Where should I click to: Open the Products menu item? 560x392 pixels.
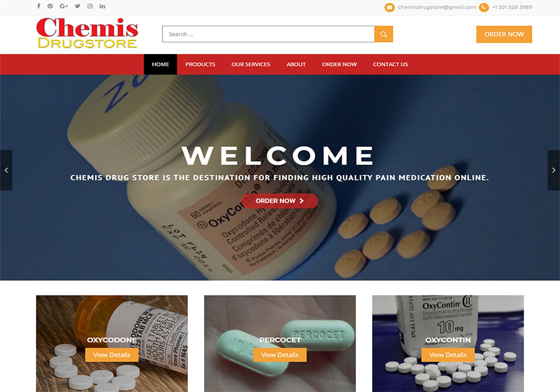[200, 64]
